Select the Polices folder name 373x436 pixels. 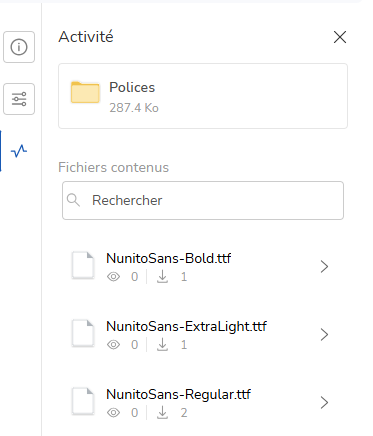pyautogui.click(x=132, y=87)
